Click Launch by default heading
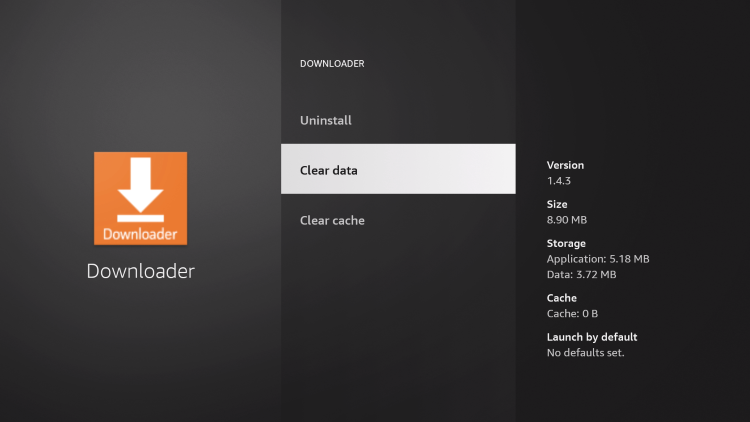 tap(592, 337)
